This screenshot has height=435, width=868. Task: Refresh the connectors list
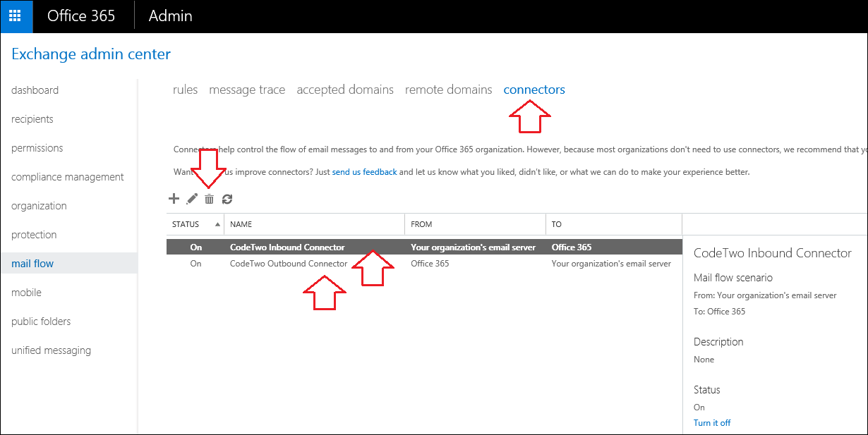(227, 200)
